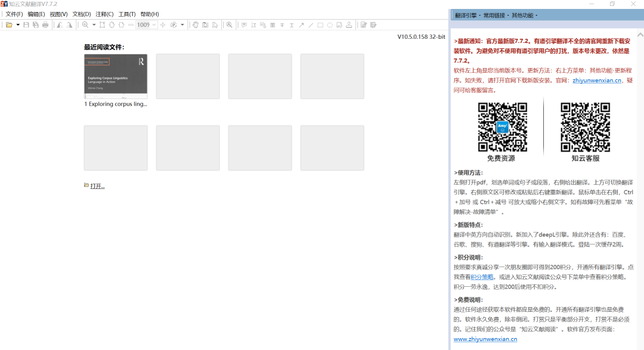Click the fit width icon

click(x=121, y=25)
